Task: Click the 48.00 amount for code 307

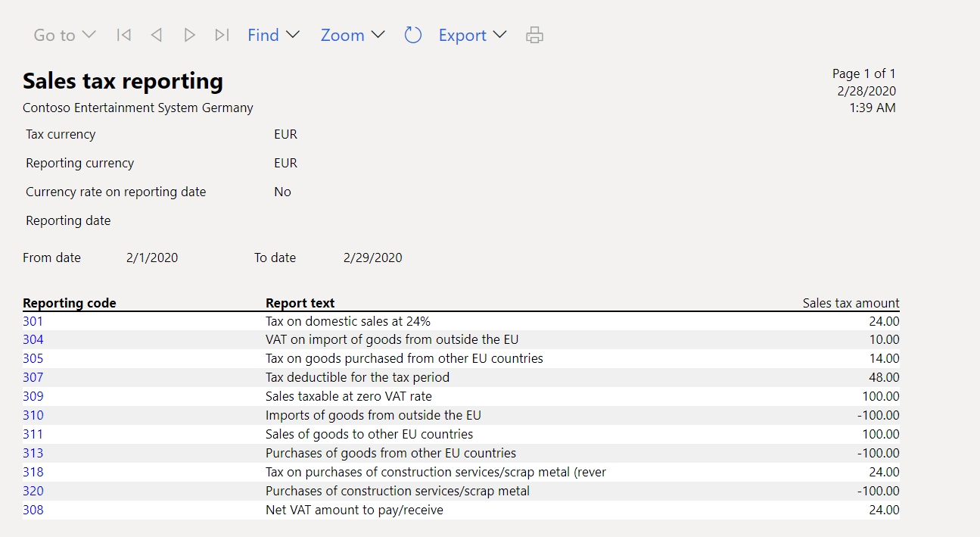Action: (x=884, y=377)
